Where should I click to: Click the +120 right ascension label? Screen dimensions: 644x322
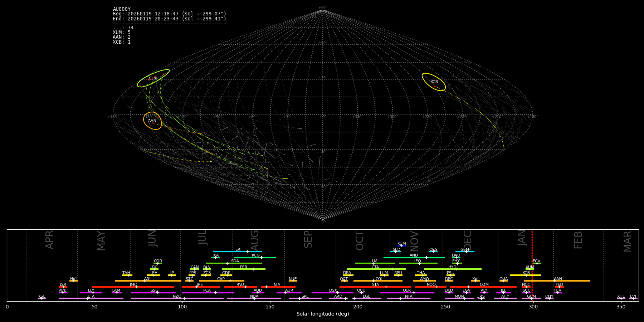click(x=182, y=117)
